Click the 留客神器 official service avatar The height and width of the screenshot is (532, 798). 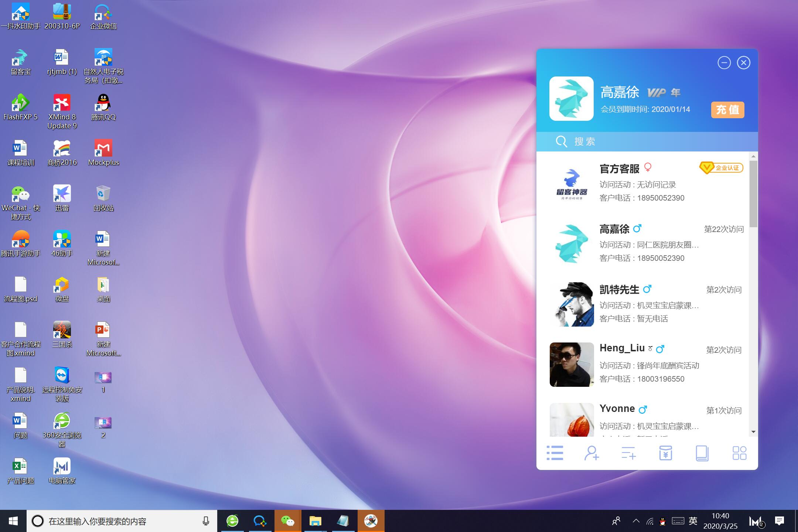(x=572, y=184)
